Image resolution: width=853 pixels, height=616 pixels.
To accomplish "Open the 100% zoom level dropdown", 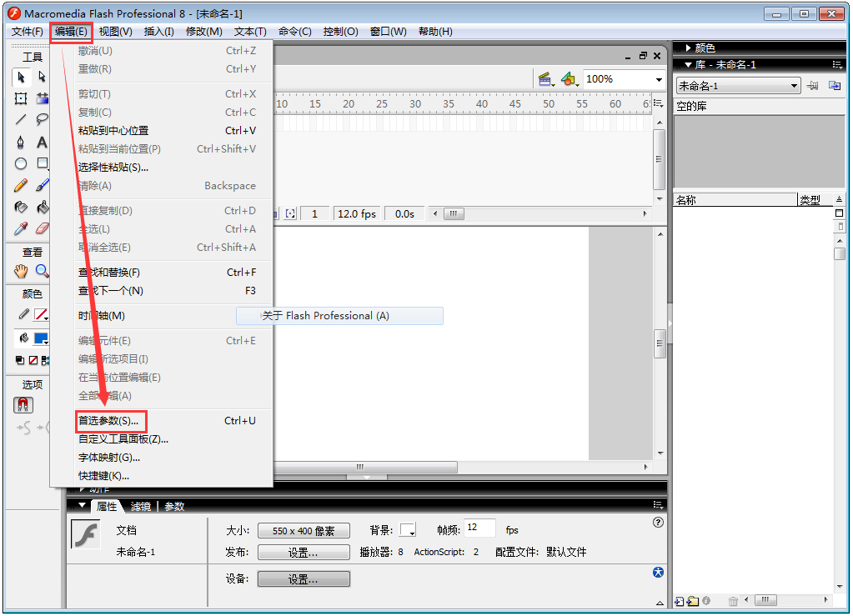I will pos(659,80).
